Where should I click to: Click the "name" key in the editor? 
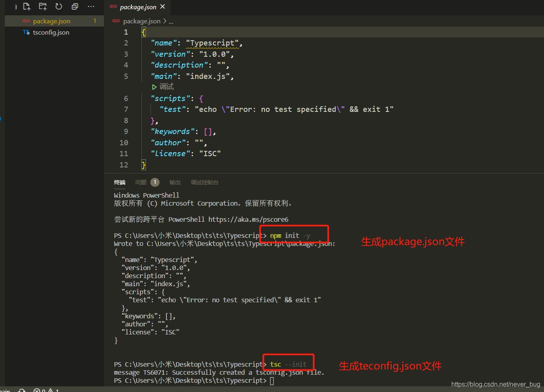click(164, 43)
